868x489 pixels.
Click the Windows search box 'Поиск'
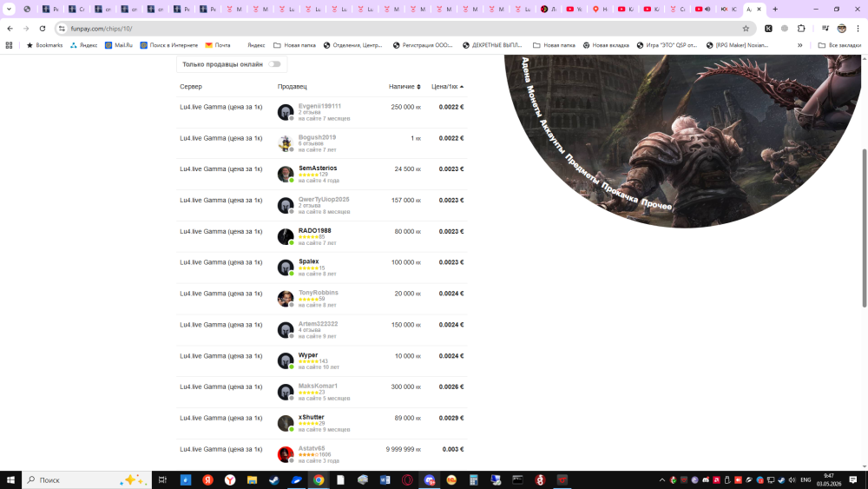point(87,479)
